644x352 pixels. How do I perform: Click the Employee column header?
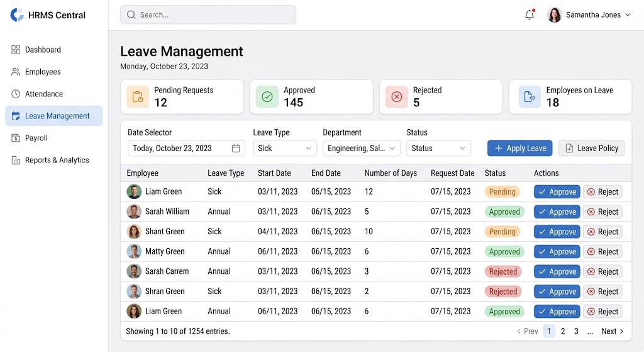pos(143,173)
